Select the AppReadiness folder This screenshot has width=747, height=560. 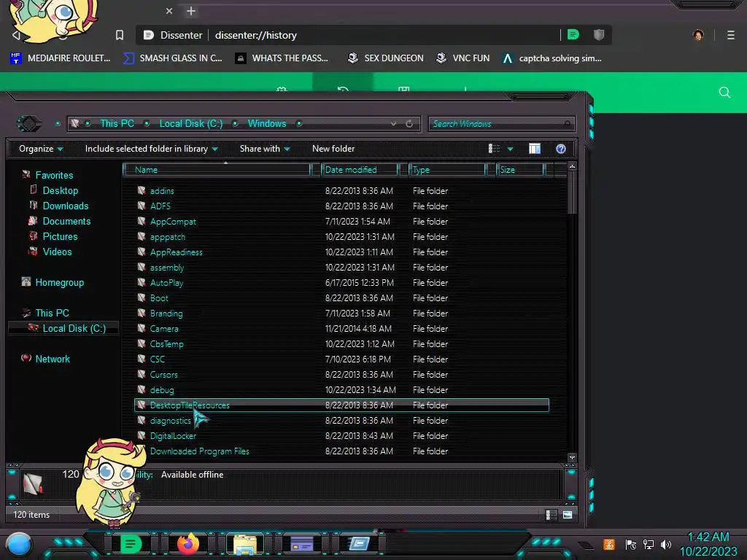pyautogui.click(x=177, y=252)
